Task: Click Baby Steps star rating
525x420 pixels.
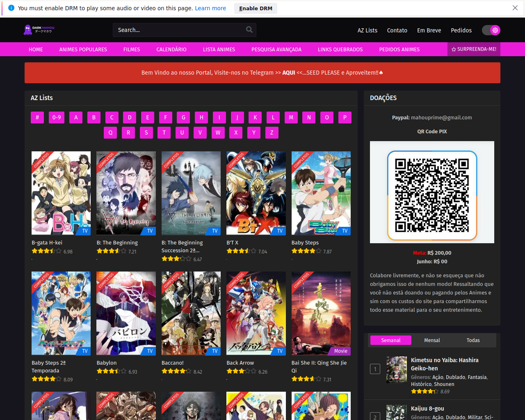Action: pos(306,251)
